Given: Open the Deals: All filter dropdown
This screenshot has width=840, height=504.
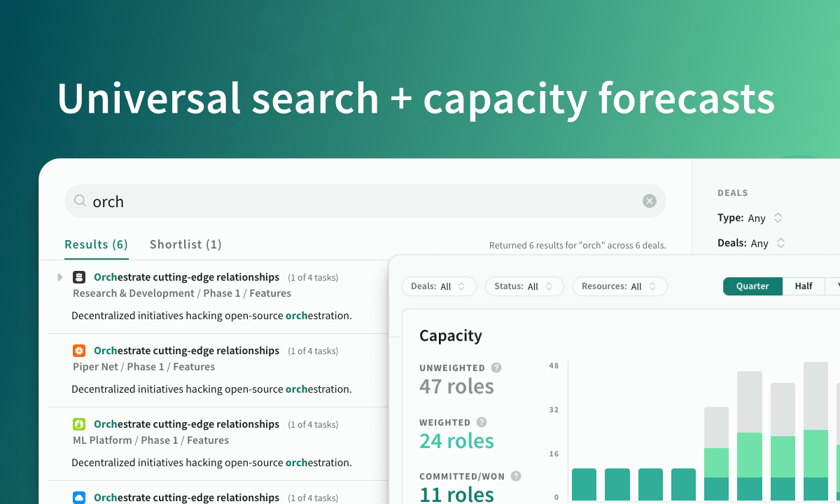Looking at the screenshot, I should coord(439,286).
